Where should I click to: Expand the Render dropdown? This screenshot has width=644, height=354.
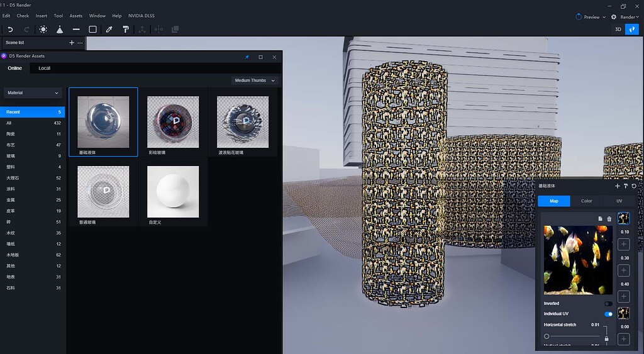click(x=630, y=17)
